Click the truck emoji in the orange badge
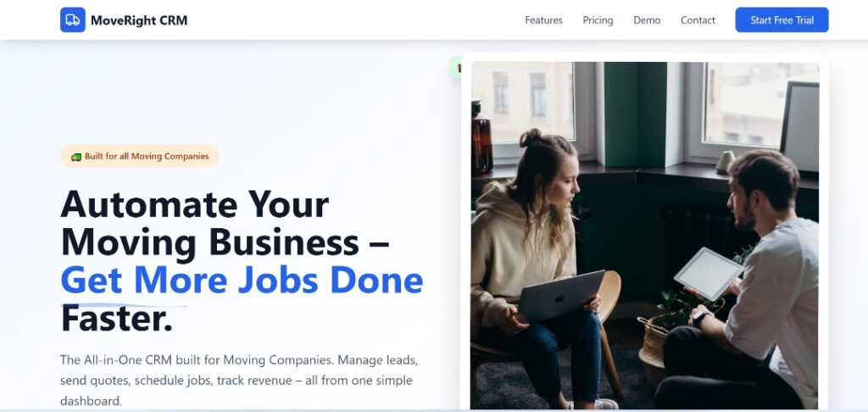This screenshot has width=868, height=412. [76, 157]
